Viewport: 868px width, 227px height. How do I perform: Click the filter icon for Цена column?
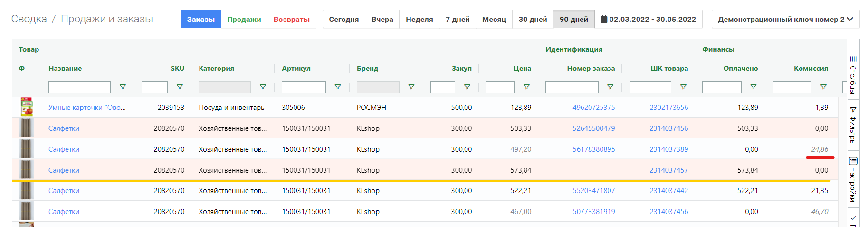(526, 87)
